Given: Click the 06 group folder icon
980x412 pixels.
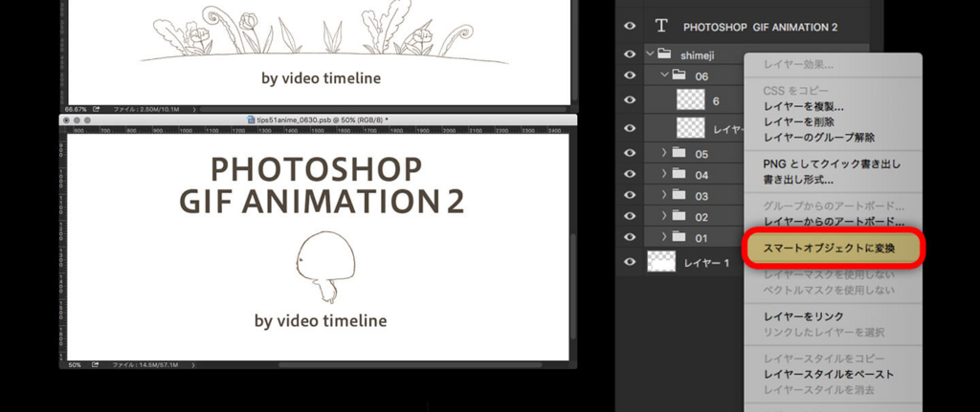Looking at the screenshot, I should [x=679, y=76].
